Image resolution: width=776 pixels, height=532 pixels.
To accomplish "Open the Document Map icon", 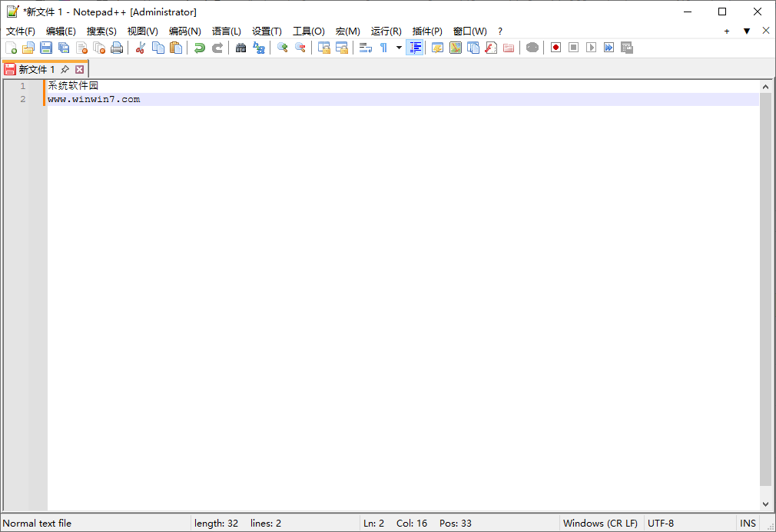I will (x=456, y=48).
